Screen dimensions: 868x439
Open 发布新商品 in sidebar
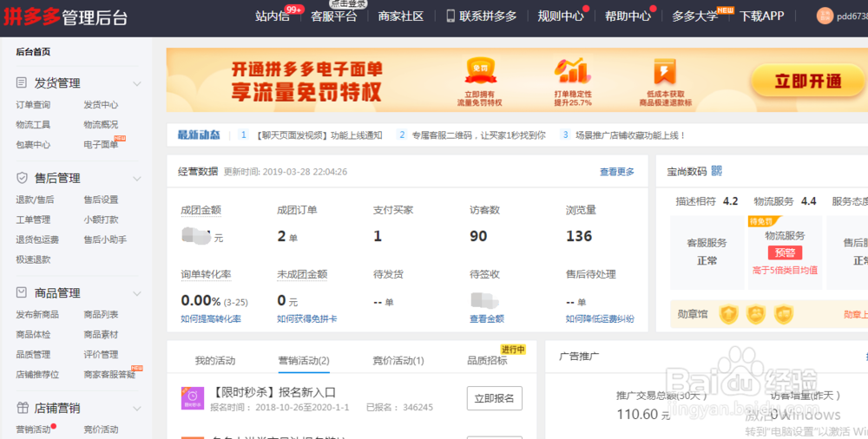[x=37, y=314]
